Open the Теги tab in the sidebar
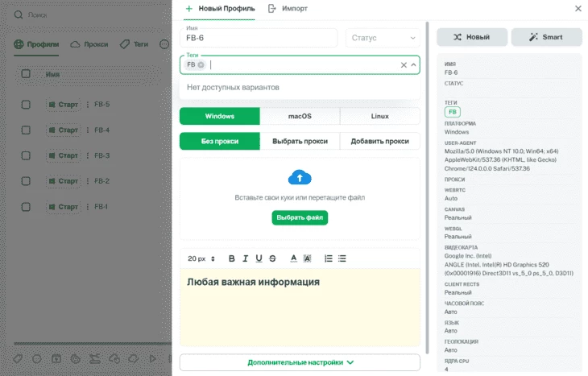This screenshot has height=376, width=588. click(x=134, y=44)
